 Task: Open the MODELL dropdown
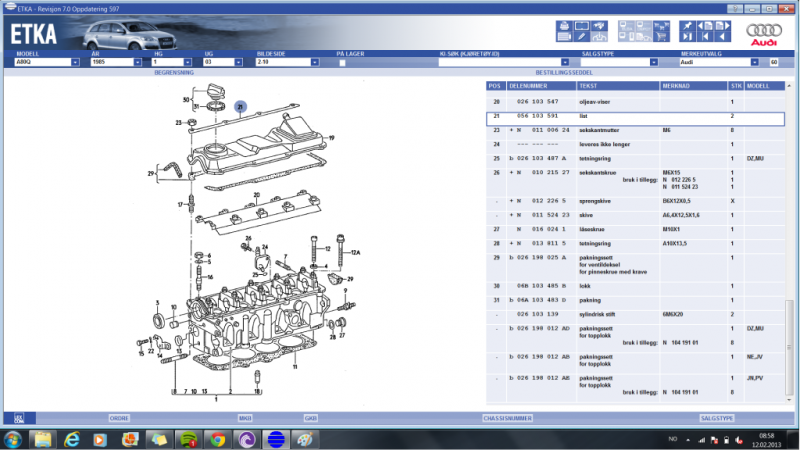[x=75, y=62]
